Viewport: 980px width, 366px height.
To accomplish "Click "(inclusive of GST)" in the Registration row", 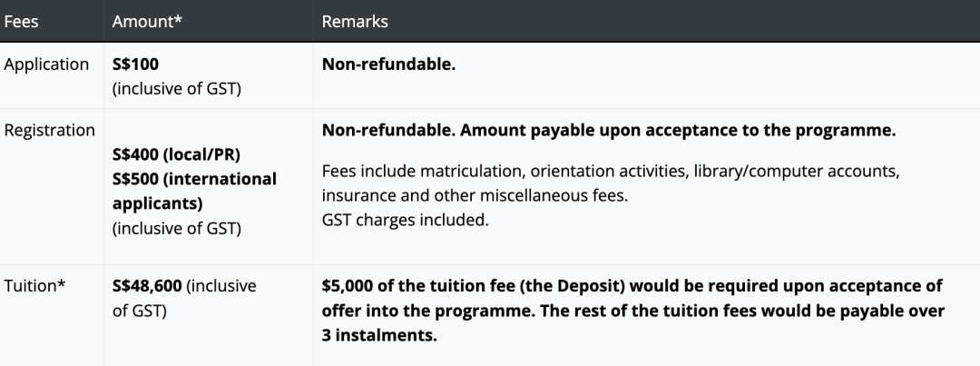I will 176,228.
